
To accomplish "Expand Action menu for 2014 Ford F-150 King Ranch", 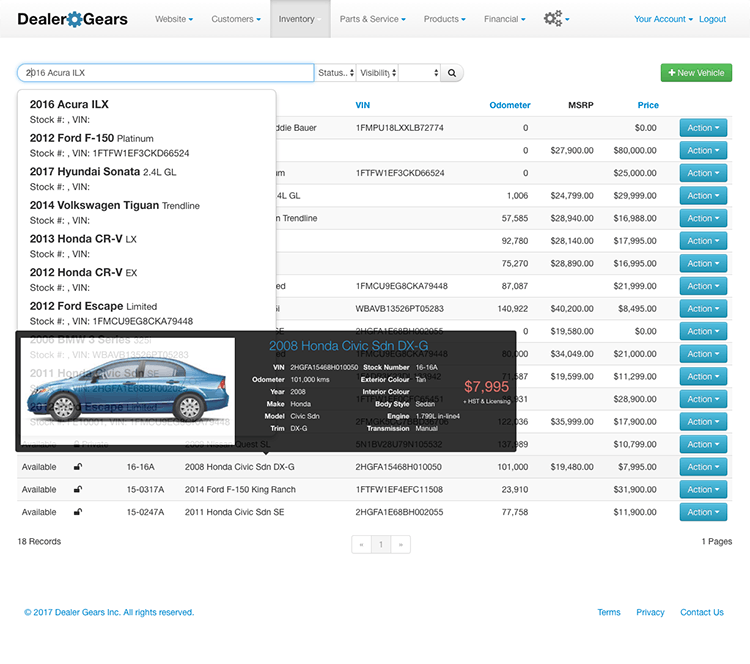I will 704,489.
